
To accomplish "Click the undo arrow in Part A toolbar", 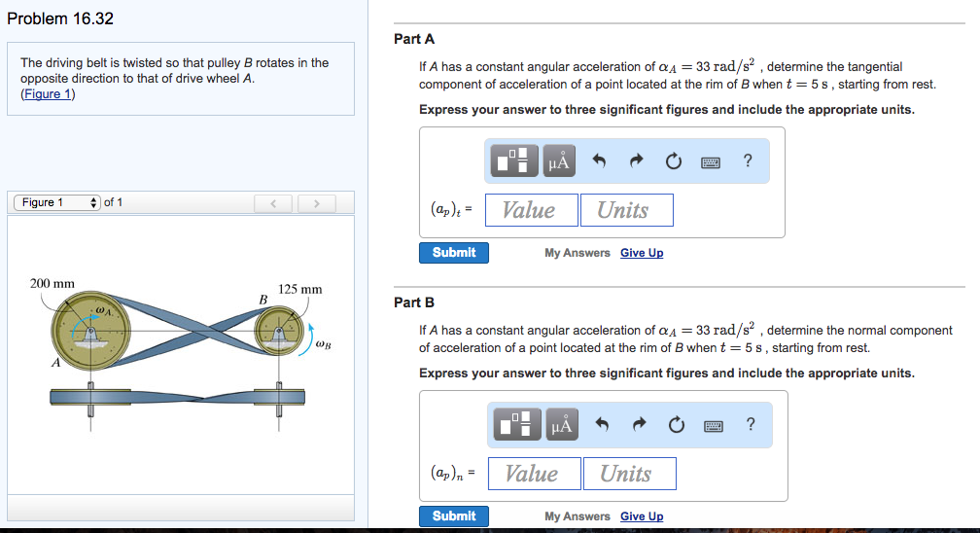I will (x=599, y=161).
